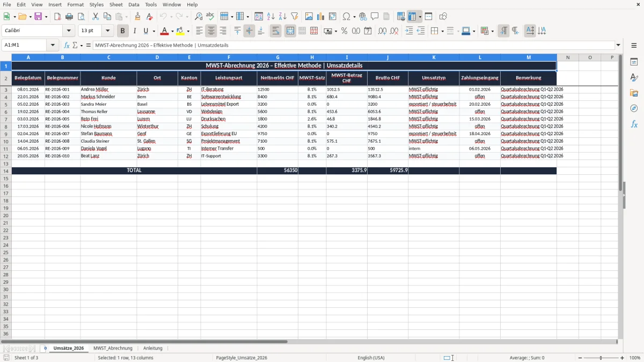Open the Data menu

(x=134, y=4)
